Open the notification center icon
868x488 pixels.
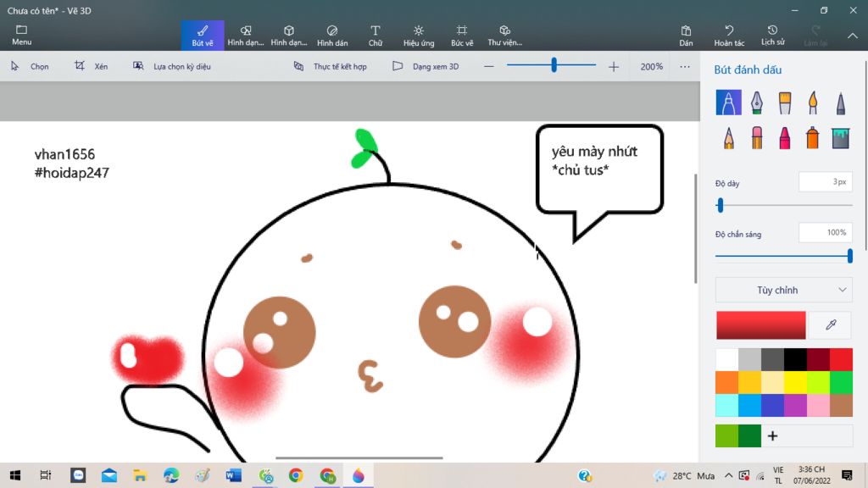(847, 475)
